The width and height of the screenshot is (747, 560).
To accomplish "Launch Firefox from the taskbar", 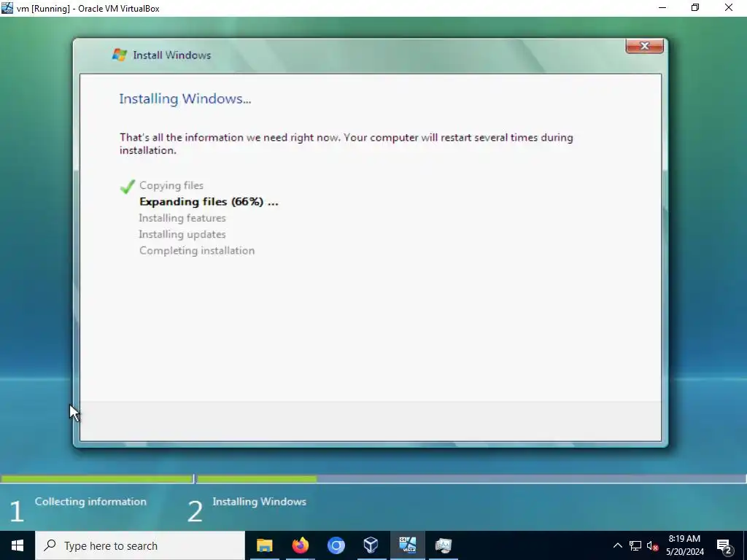I will (300, 545).
